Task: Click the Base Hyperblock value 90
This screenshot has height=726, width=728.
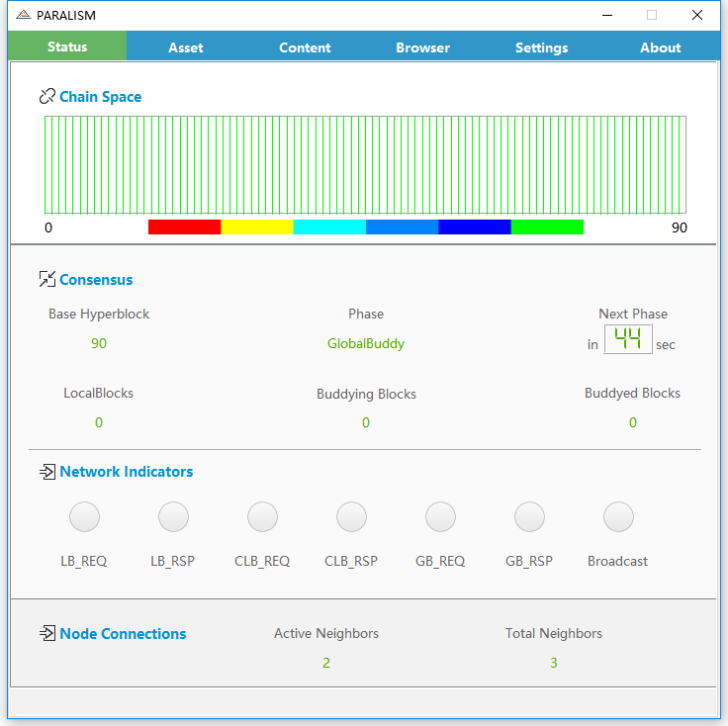Action: coord(99,343)
